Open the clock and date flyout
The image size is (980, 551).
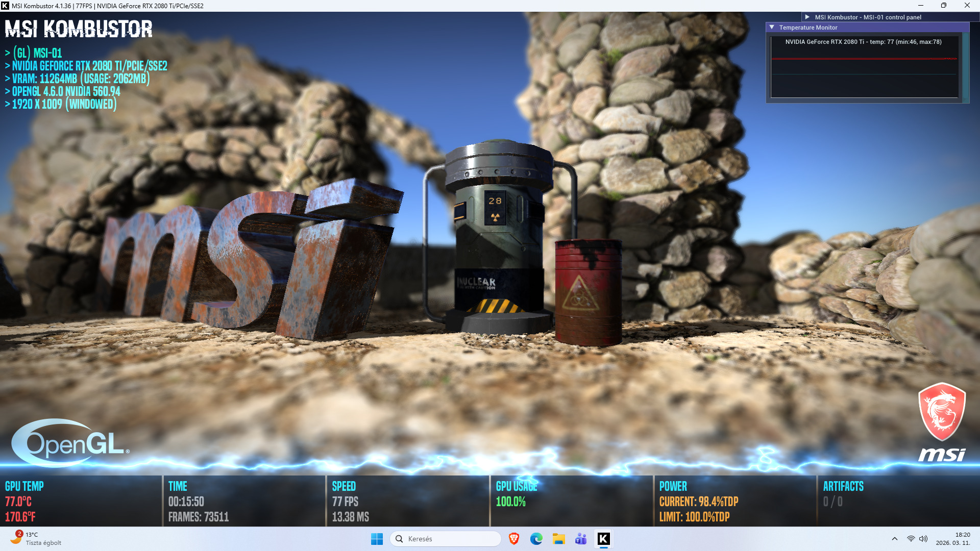tap(952, 539)
